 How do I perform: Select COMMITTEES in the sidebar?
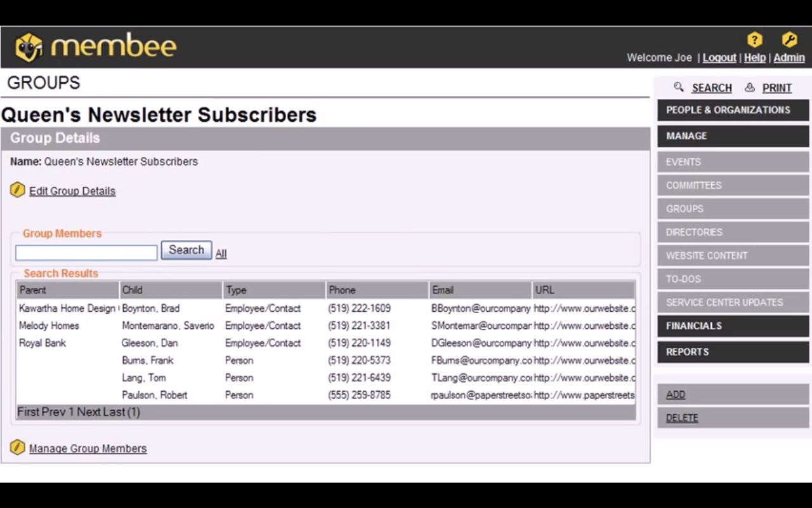click(733, 185)
